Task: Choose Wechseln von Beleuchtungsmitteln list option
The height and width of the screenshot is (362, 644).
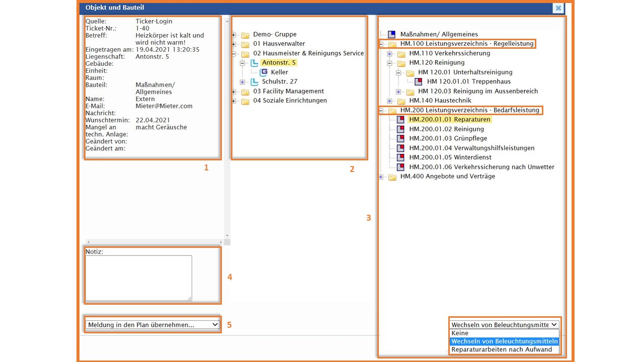Action: 505,341
